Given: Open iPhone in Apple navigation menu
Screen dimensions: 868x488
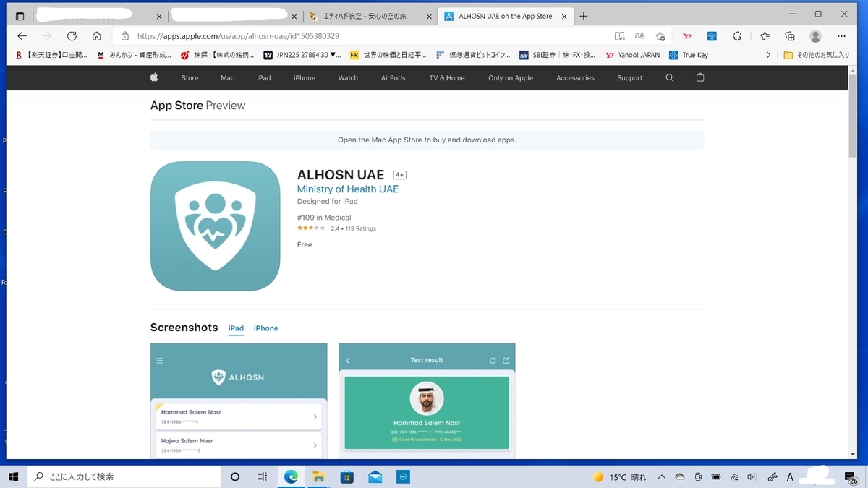Looking at the screenshot, I should pyautogui.click(x=305, y=78).
